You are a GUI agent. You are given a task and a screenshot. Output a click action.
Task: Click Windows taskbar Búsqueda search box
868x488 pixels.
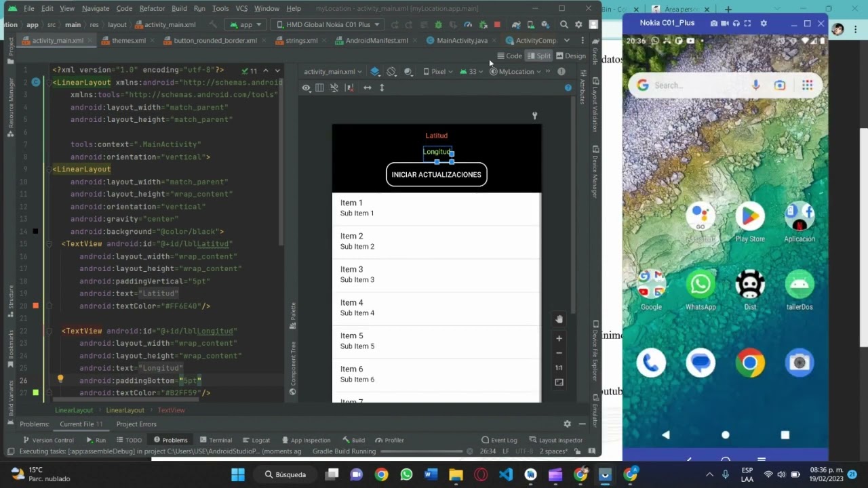tap(285, 474)
